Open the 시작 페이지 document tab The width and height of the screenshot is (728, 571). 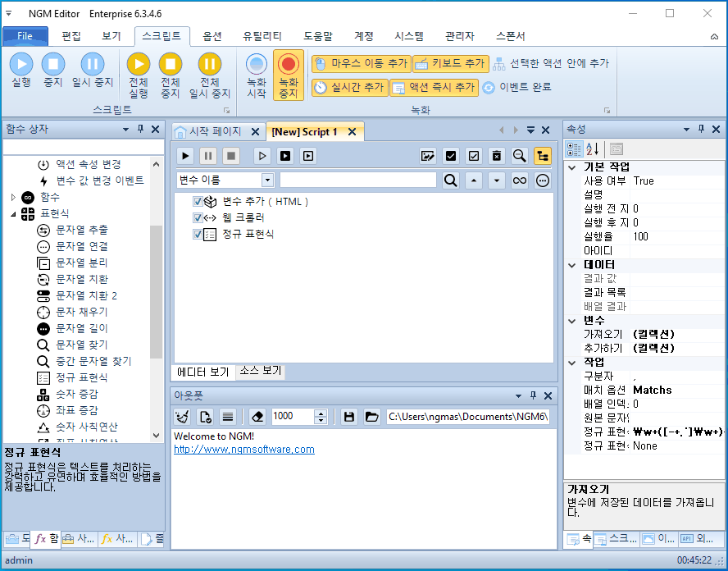tap(215, 132)
